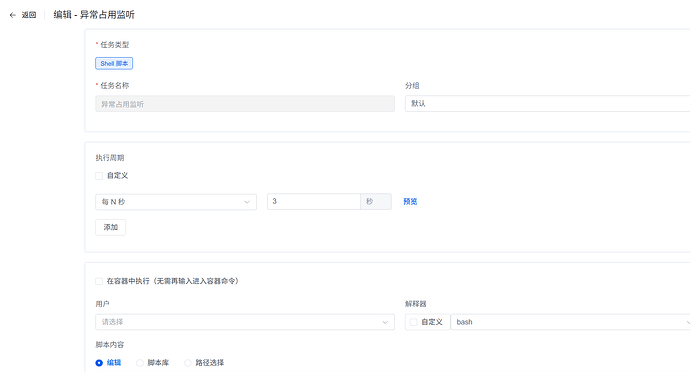Click the 分组 field showing 默认
690x372 pixels.
[547, 103]
